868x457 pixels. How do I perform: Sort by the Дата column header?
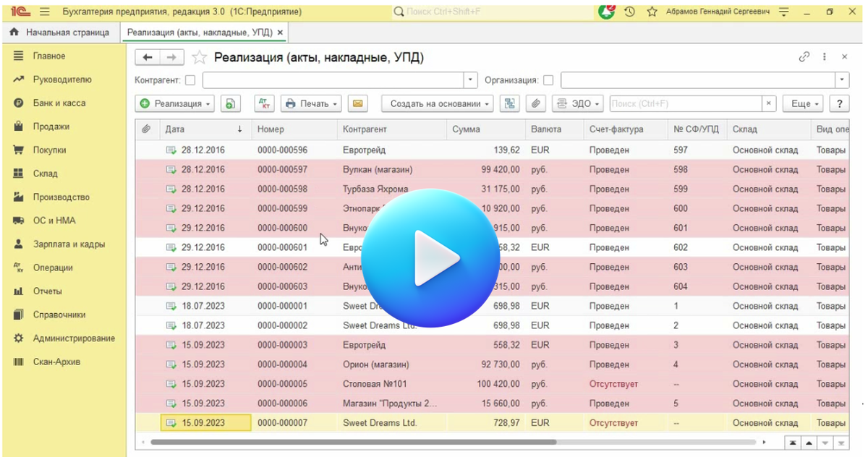coord(205,129)
